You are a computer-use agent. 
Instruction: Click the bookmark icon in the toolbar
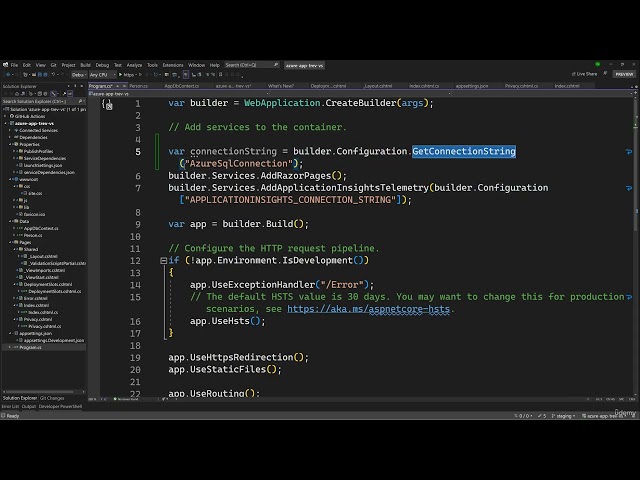click(221, 75)
